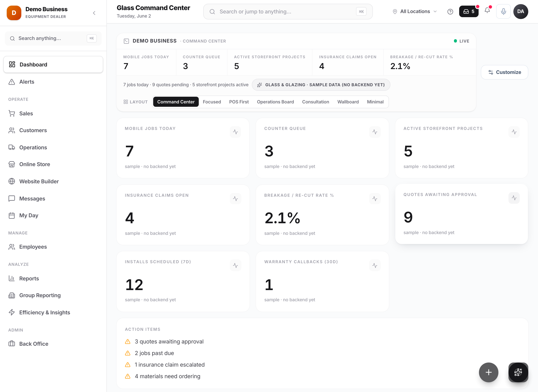The height and width of the screenshot is (392, 538).
Task: Select the Focused layout option
Action: 211,102
